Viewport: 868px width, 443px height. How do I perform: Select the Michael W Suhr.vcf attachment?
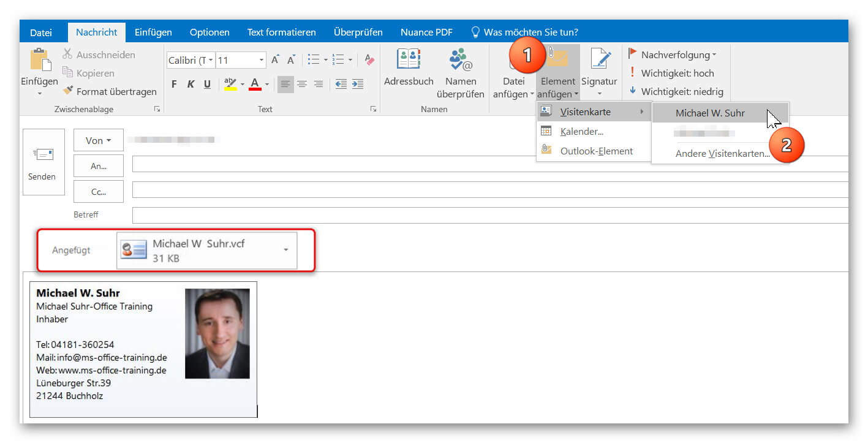pos(206,250)
